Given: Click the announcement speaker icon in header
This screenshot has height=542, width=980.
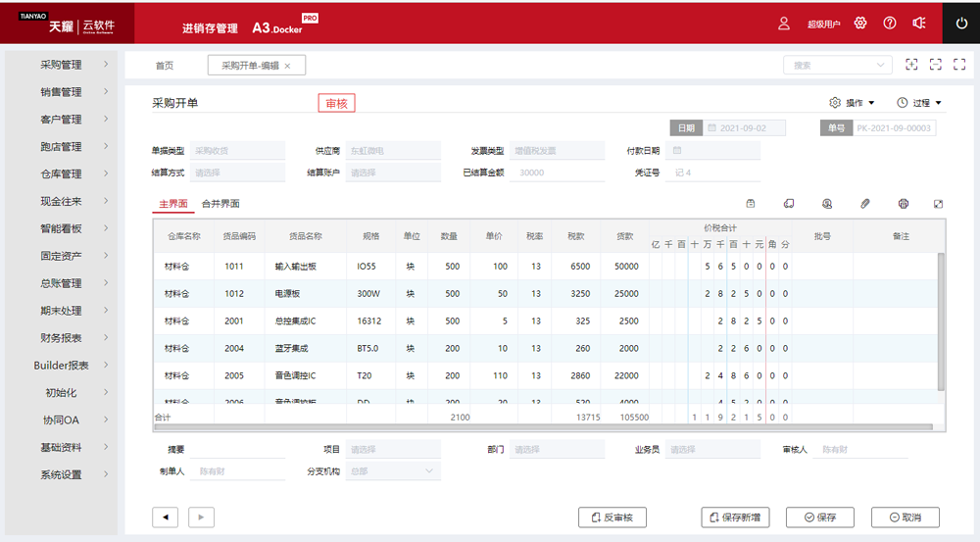Looking at the screenshot, I should pyautogui.click(x=918, y=24).
